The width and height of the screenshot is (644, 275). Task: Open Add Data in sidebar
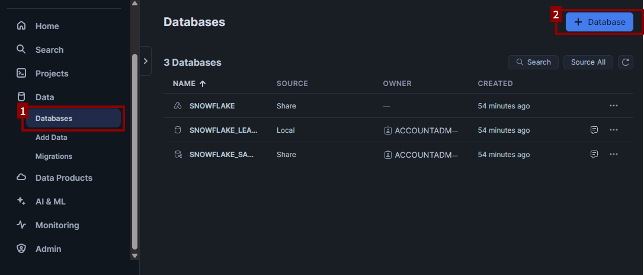tap(52, 137)
